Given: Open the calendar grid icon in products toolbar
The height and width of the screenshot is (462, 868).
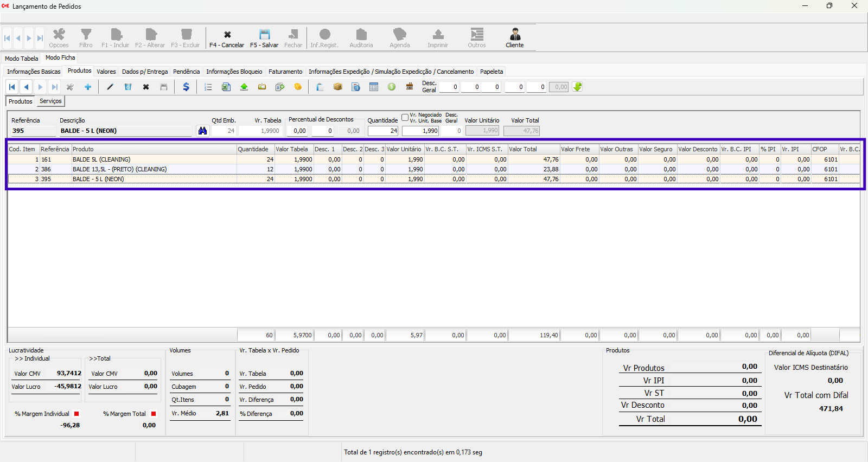Looking at the screenshot, I should point(374,87).
